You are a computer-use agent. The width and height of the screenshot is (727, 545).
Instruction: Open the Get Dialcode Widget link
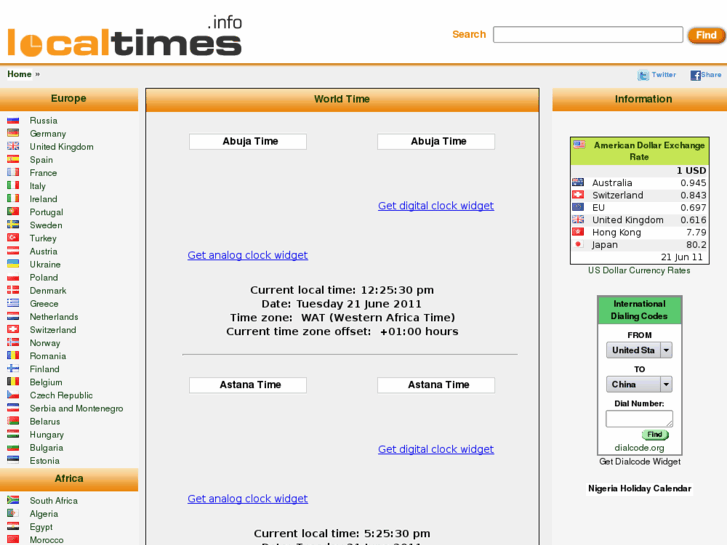tap(640, 462)
